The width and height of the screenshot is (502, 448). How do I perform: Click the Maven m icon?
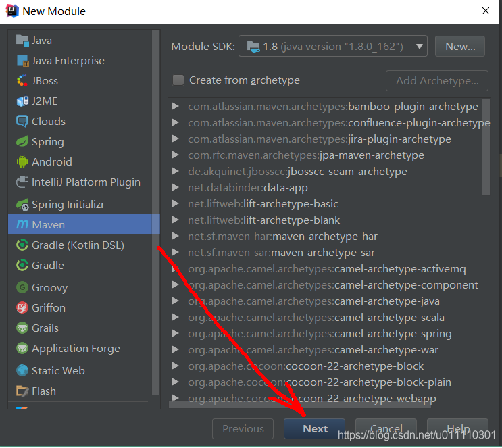(x=22, y=224)
